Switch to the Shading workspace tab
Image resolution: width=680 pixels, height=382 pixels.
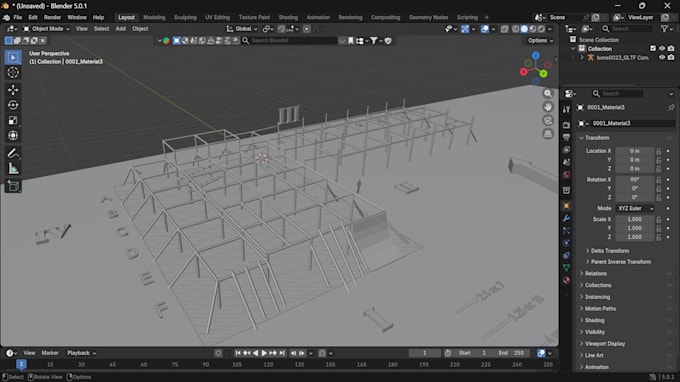[x=288, y=17]
